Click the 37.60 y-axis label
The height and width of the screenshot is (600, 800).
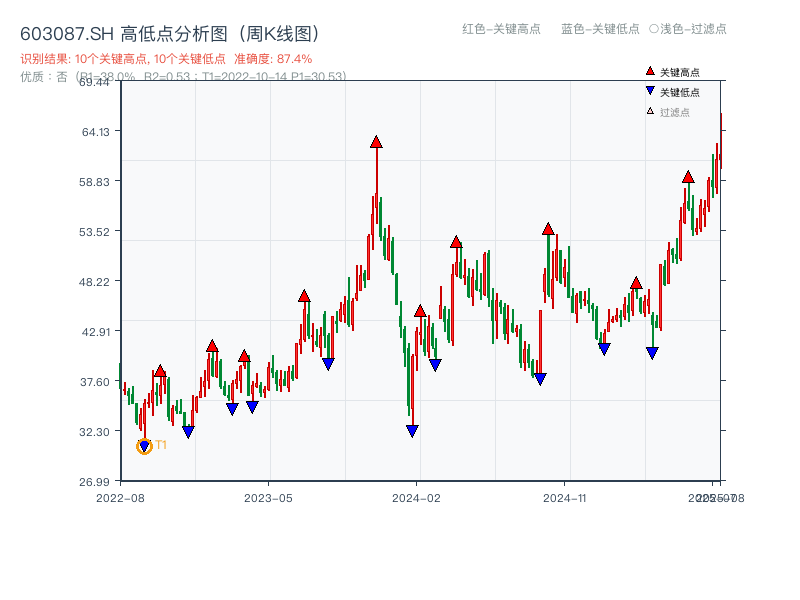(95, 382)
